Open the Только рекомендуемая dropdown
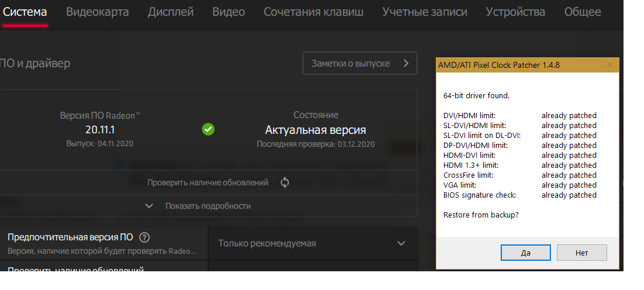This screenshot has height=290, width=644. [312, 243]
